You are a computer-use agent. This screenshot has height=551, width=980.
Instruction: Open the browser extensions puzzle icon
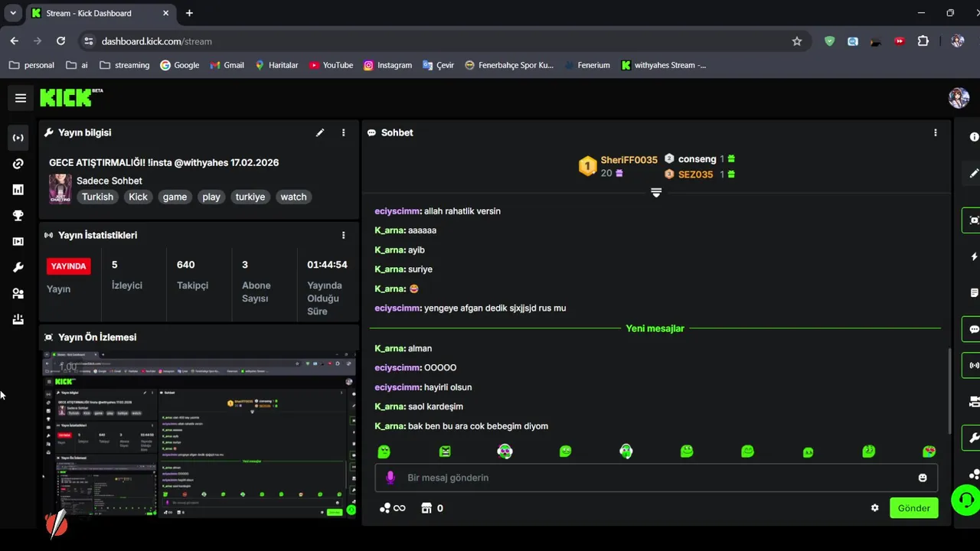pyautogui.click(x=923, y=41)
